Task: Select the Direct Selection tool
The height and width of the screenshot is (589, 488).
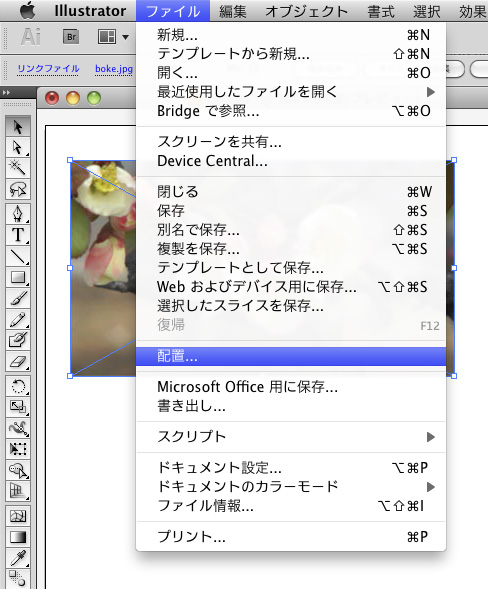Action: pyautogui.click(x=18, y=147)
